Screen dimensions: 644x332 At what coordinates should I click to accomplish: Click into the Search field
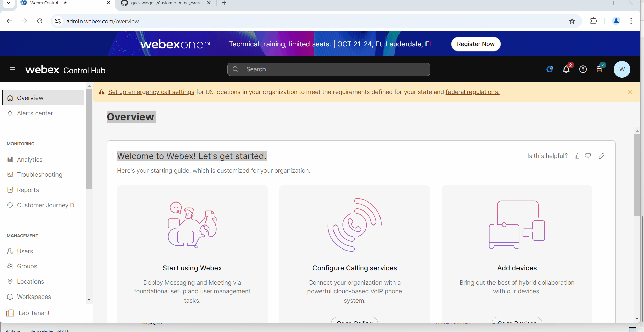(x=328, y=69)
